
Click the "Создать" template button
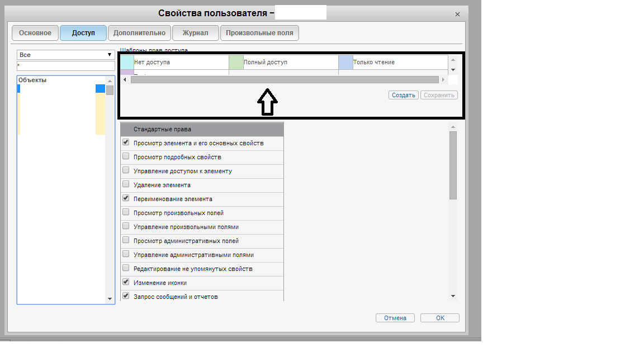tap(403, 95)
